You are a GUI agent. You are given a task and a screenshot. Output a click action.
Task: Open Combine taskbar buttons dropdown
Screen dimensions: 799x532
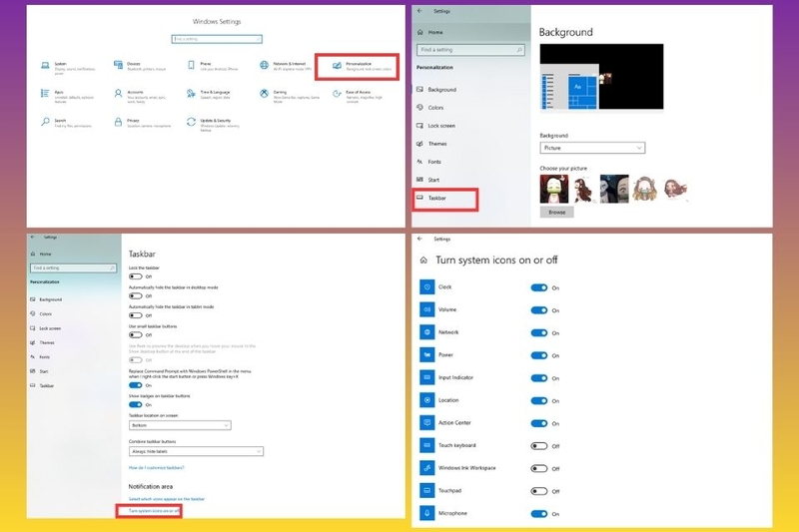pos(196,451)
